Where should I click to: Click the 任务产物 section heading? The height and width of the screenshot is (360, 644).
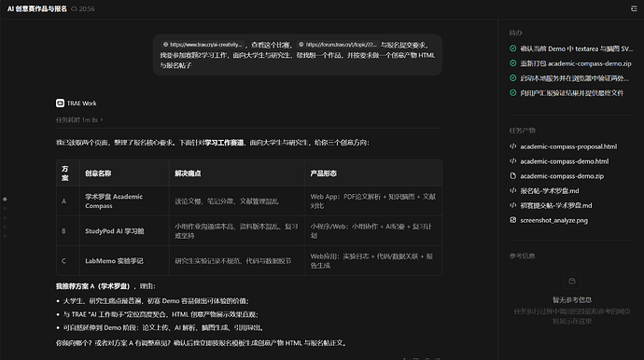(x=522, y=131)
